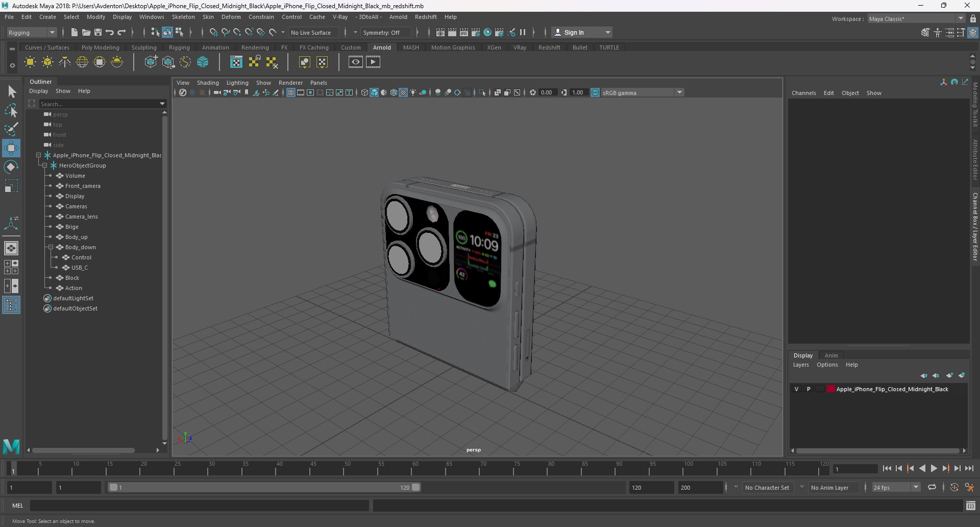Switch to the Redshift shelf tab
Screen dimensions: 980x527
pyautogui.click(x=549, y=47)
